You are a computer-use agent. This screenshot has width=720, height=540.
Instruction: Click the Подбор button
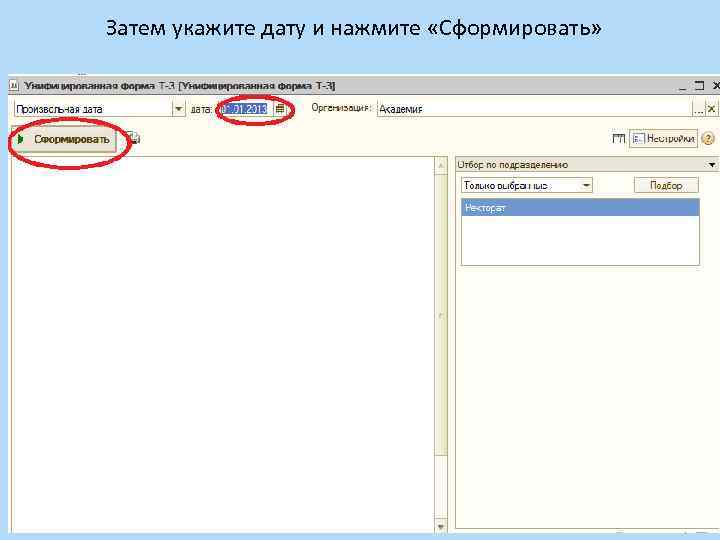[666, 185]
